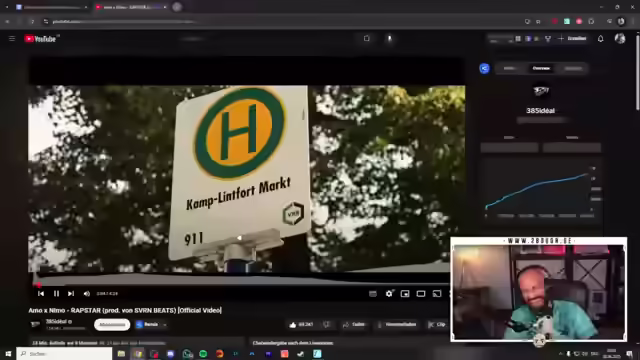
Task: Bookmark the page with the star icon
Action: coord(538,21)
